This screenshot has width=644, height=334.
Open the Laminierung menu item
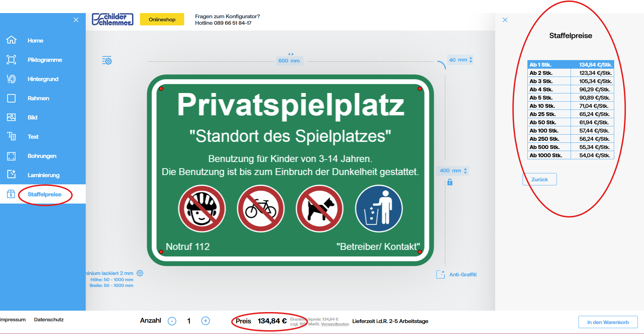(x=44, y=175)
